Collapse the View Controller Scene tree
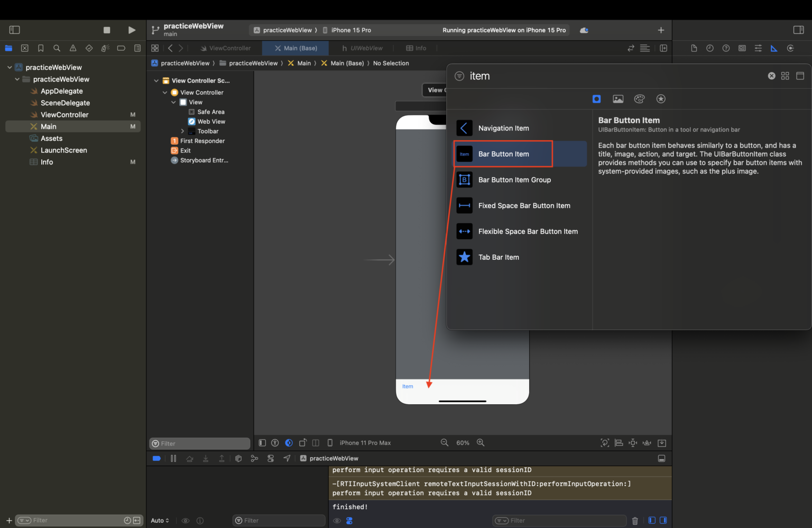 click(x=156, y=80)
